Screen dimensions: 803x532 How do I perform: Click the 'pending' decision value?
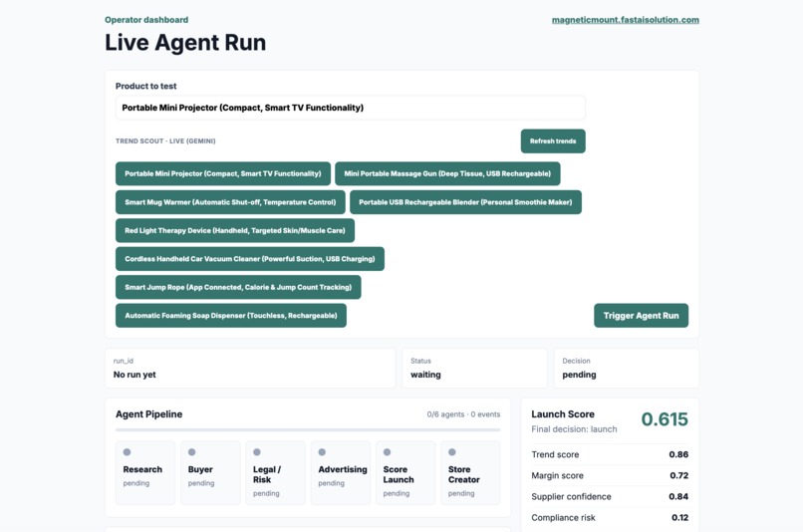[579, 375]
